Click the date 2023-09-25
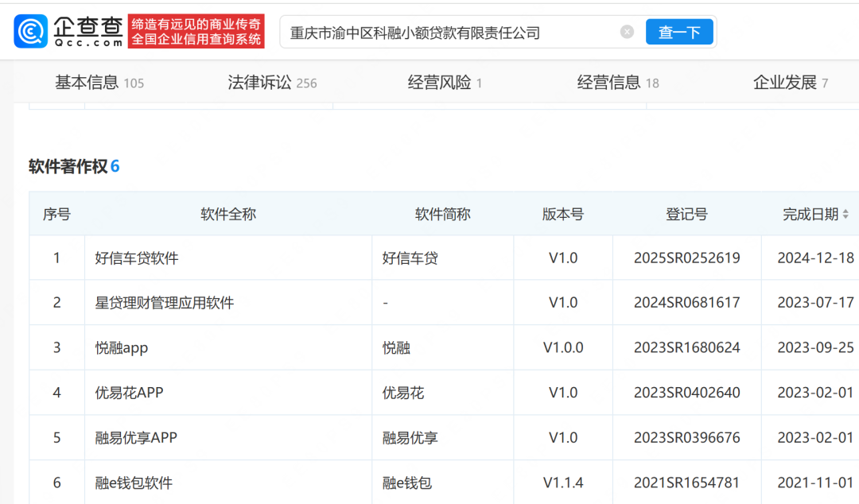The image size is (859, 504). coord(816,348)
